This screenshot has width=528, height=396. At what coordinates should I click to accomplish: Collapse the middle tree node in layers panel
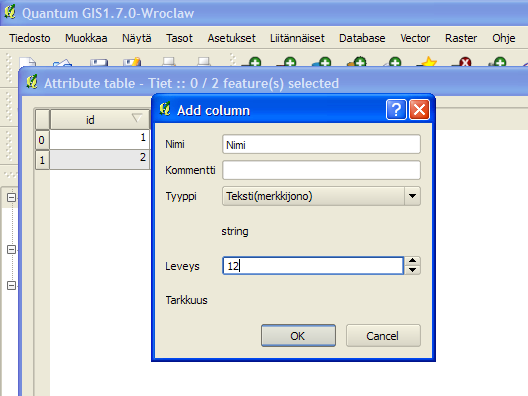tap(11, 250)
